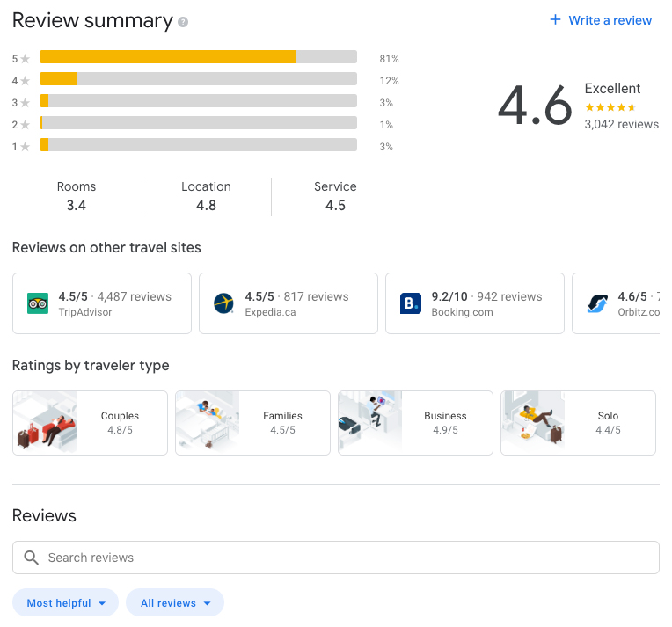Expand the All reviews filter dropdown
Image resolution: width=672 pixels, height=627 pixels.
pyautogui.click(x=175, y=603)
